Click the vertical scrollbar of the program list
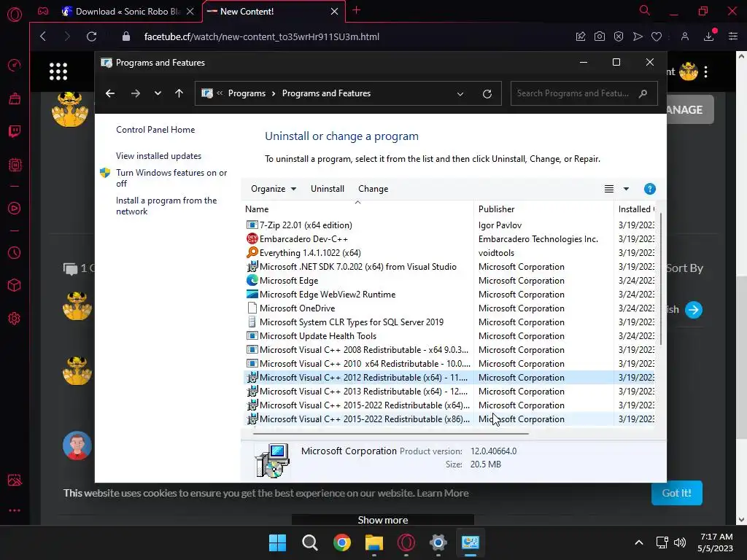The width and height of the screenshot is (747, 560). [660, 279]
